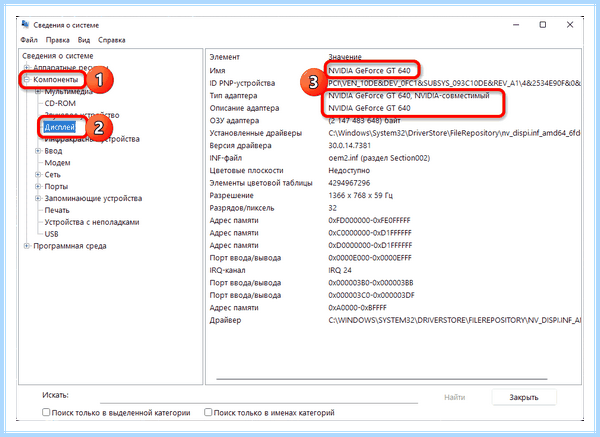Expand the Сеть tree node
This screenshot has width=600, height=437.
38,174
